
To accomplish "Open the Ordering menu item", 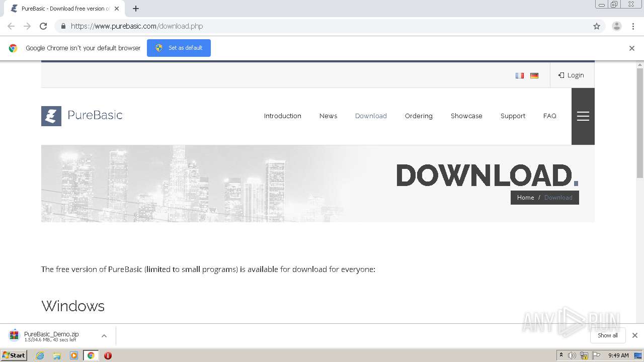I will [x=419, y=116].
